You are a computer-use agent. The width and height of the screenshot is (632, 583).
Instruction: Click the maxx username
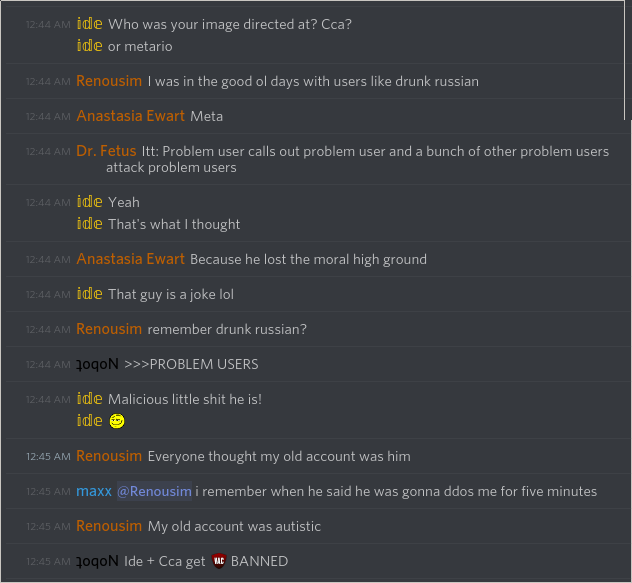pyautogui.click(x=94, y=491)
